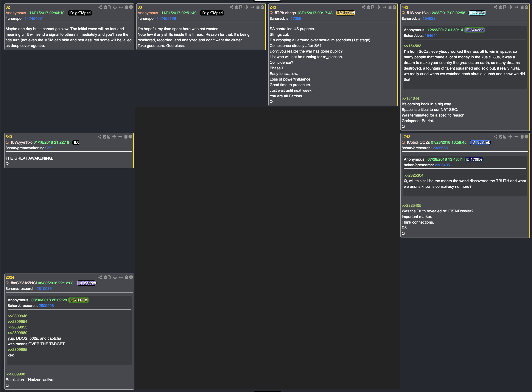Click the image-file icon on post 32

tap(109, 7)
